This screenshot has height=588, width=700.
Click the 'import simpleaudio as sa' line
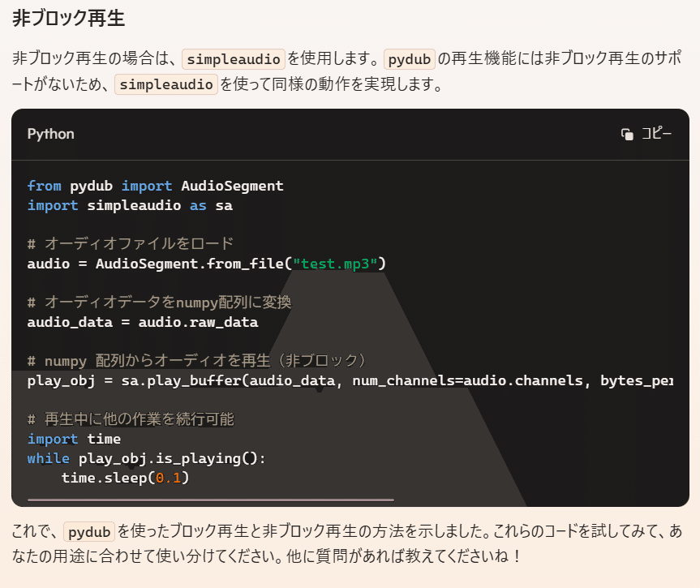(x=130, y=205)
